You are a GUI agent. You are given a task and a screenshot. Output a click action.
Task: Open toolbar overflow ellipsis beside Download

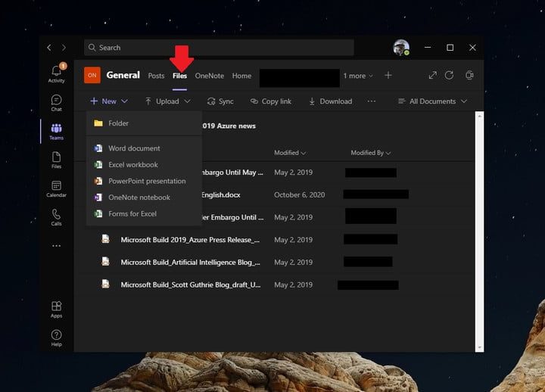[371, 101]
